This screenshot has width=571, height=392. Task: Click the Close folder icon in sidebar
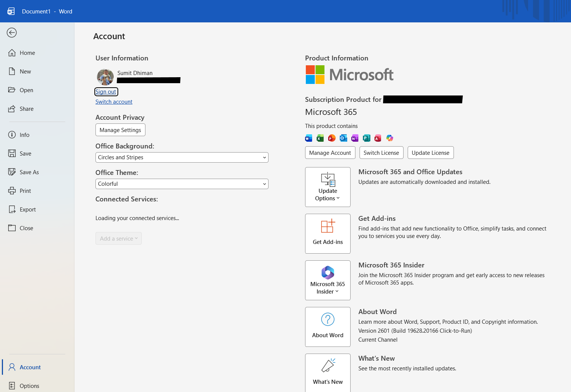click(12, 228)
